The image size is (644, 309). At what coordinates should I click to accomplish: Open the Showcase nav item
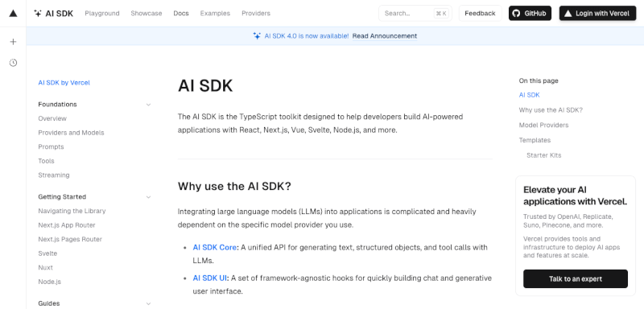tap(147, 13)
